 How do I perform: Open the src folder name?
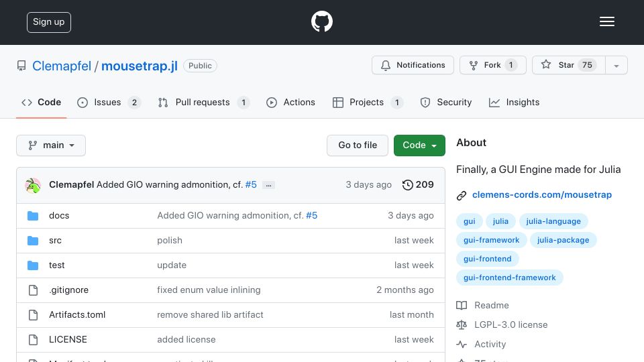[x=55, y=241]
